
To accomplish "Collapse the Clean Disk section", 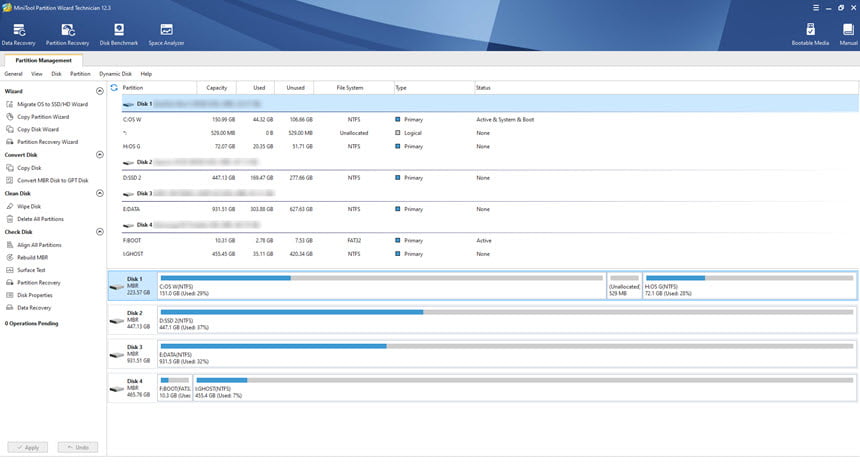I will [x=100, y=193].
